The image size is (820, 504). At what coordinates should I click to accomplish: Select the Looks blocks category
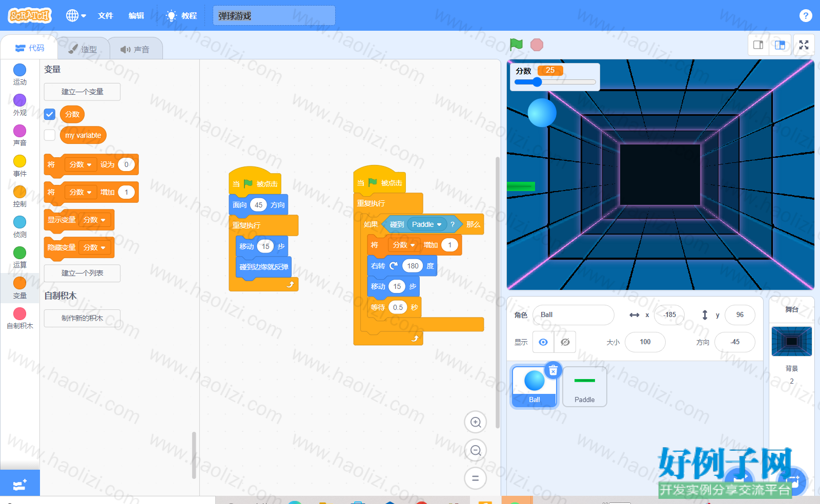pos(20,105)
